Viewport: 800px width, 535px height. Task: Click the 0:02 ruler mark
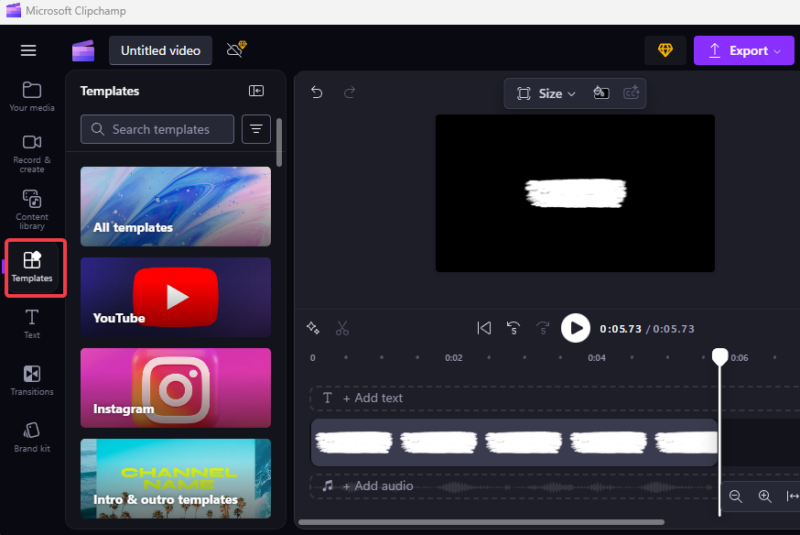(454, 358)
